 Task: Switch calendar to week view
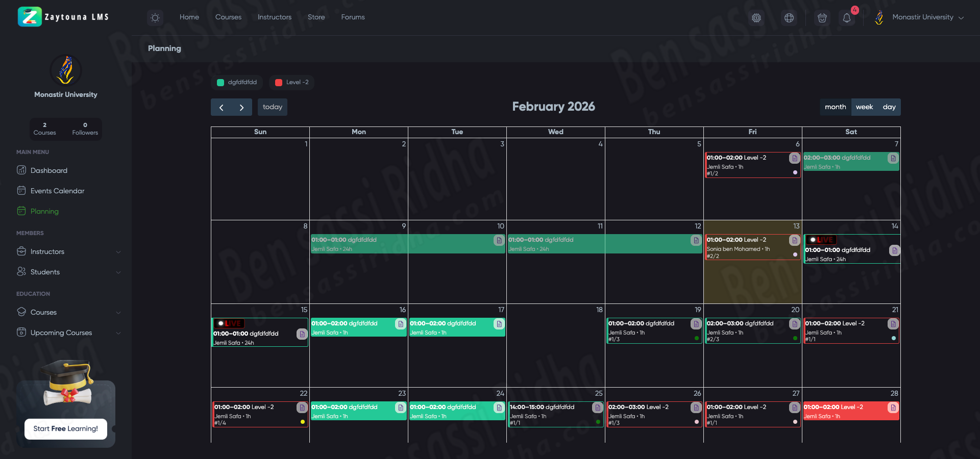coord(864,107)
